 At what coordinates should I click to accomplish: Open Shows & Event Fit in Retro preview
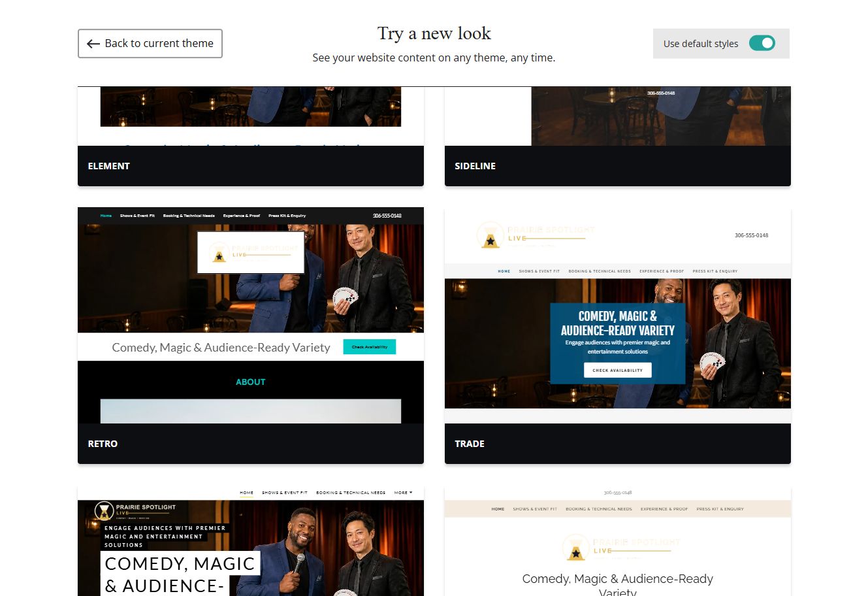click(x=137, y=216)
